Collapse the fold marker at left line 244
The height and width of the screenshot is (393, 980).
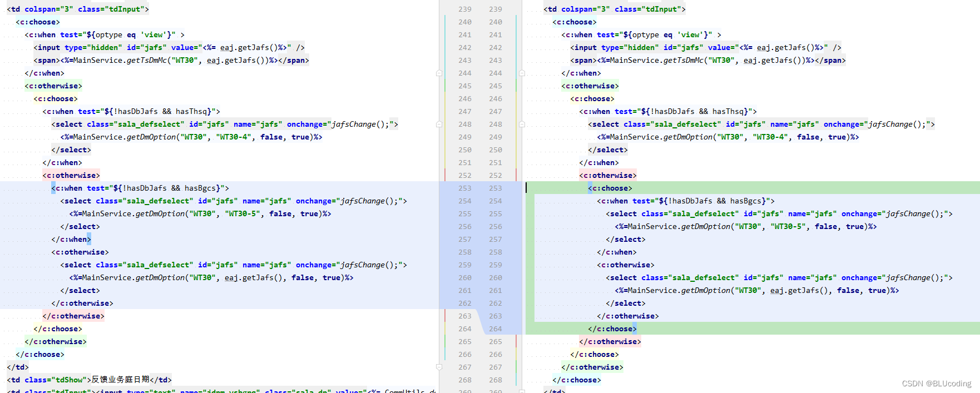pyautogui.click(x=439, y=73)
